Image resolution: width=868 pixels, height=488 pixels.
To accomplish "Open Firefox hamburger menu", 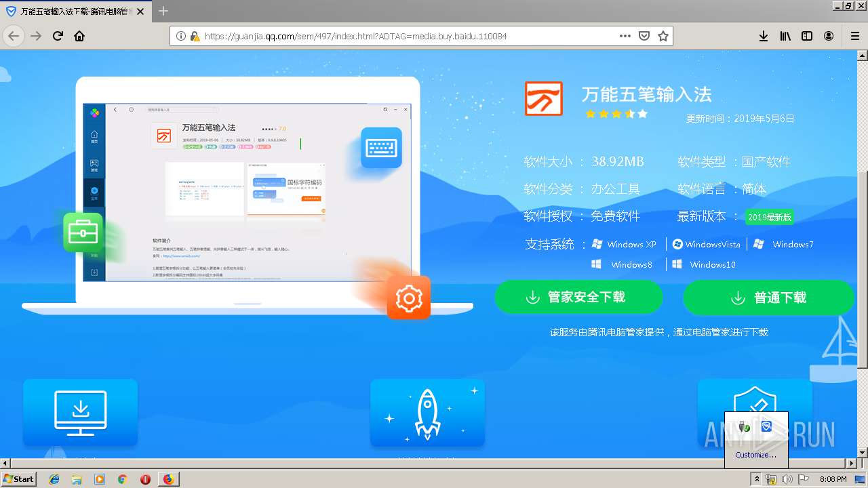I will tap(854, 36).
